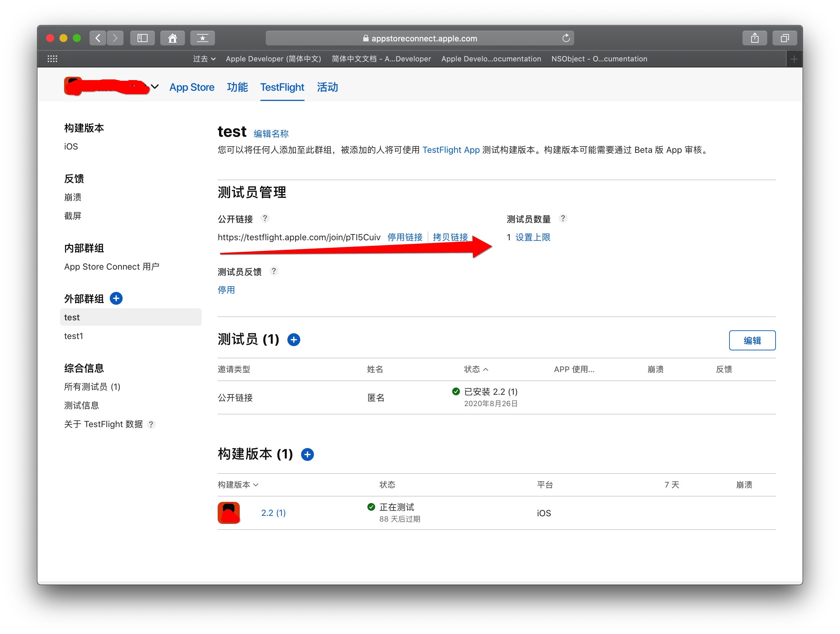Open Apple Developer (简体中文) bookmark
Image resolution: width=840 pixels, height=634 pixels.
273,59
